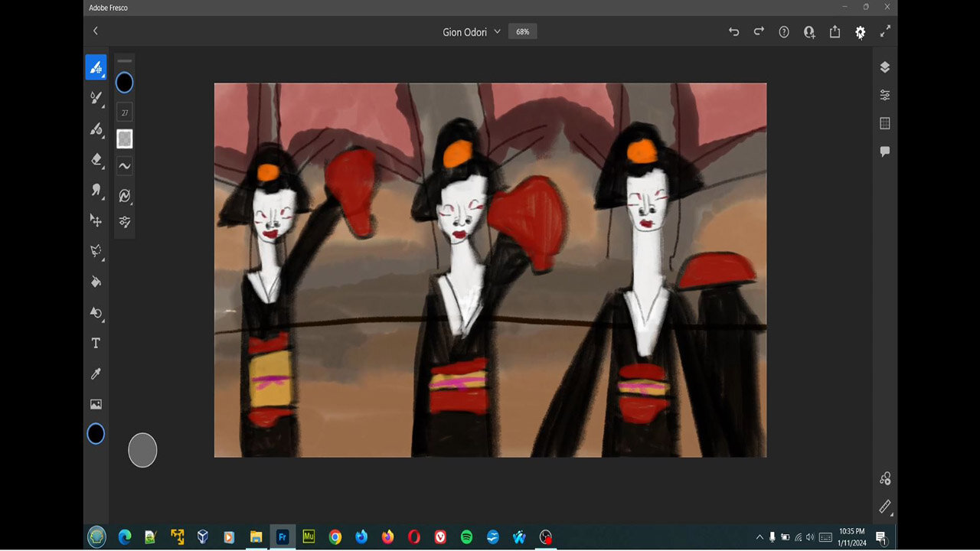The height and width of the screenshot is (551, 980).
Task: Open the volume control in tray
Action: [x=810, y=537]
